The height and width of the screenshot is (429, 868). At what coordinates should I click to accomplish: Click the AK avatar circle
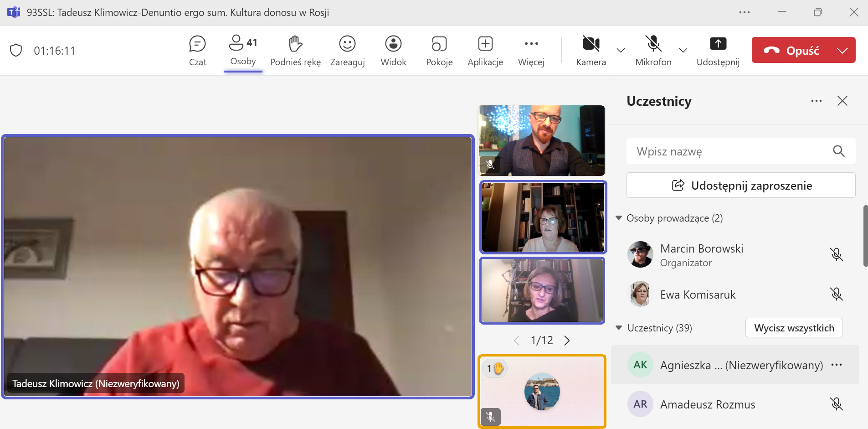(x=640, y=365)
